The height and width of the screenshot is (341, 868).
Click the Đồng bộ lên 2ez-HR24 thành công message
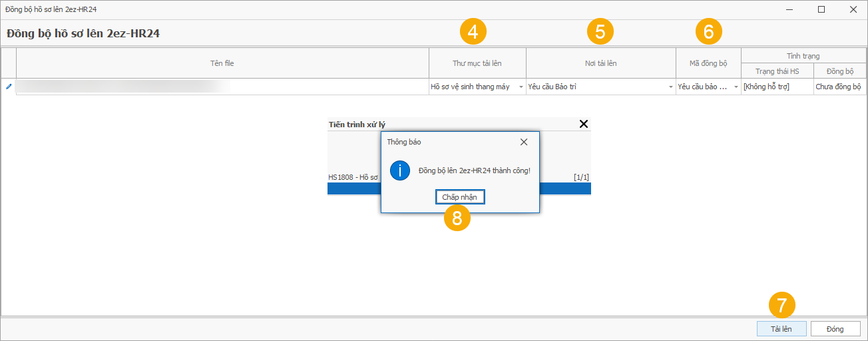(474, 171)
